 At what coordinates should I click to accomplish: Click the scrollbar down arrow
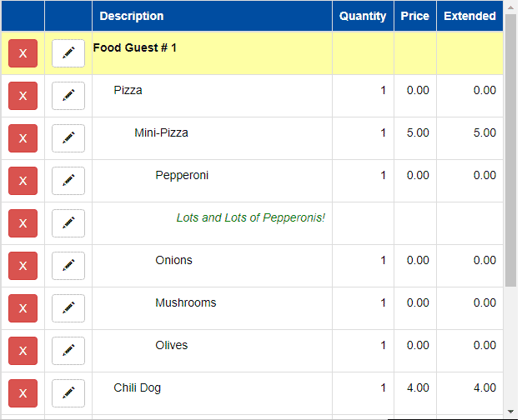tap(510, 412)
